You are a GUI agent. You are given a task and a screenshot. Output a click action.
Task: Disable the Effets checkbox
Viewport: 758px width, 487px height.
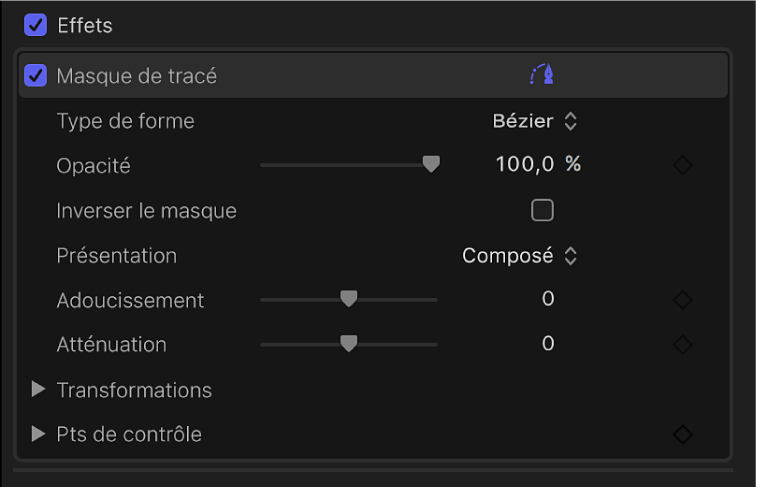pyautogui.click(x=36, y=25)
